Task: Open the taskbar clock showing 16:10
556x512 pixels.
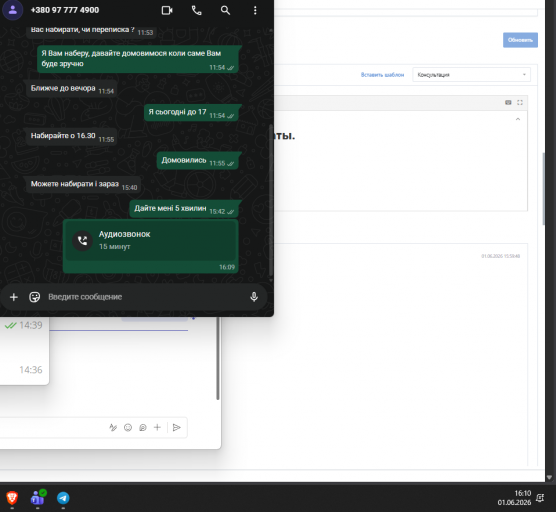Action: [514, 498]
